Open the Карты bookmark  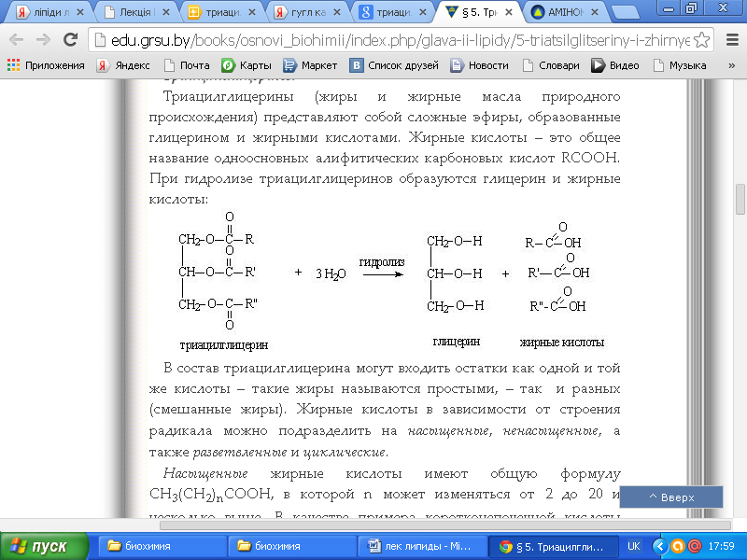point(247,65)
